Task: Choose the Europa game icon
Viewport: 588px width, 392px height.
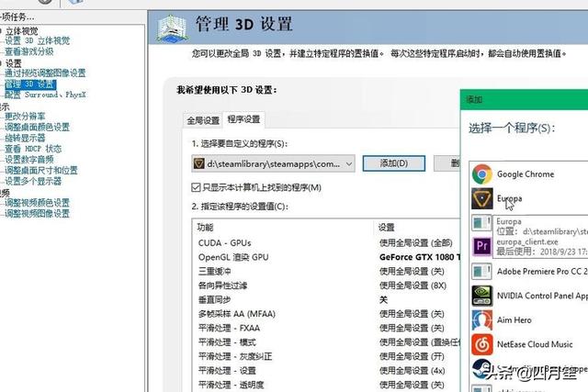Action: tap(481, 197)
